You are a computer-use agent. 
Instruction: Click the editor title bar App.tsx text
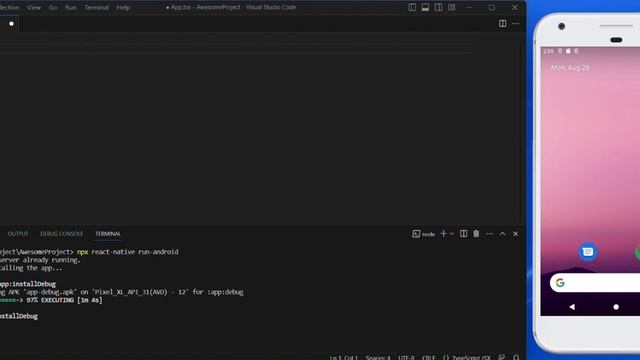(180, 7)
